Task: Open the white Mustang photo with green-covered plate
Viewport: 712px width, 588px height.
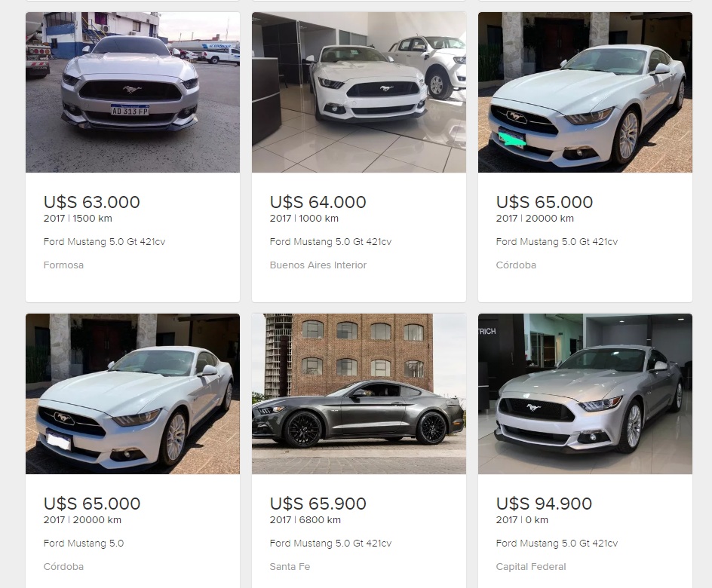Action: click(x=585, y=92)
